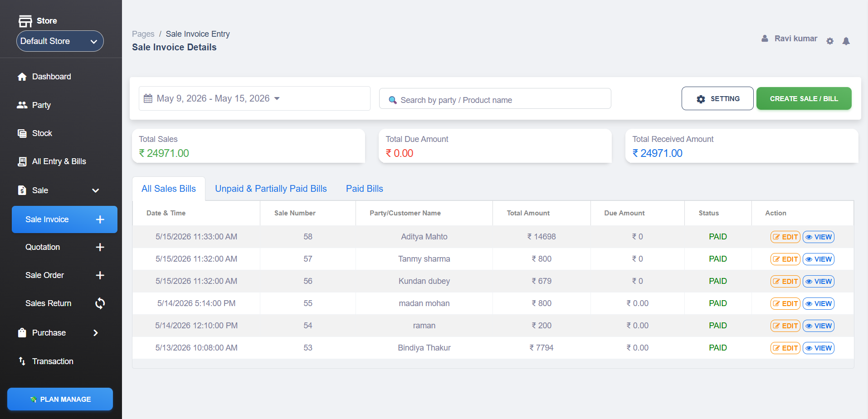
Task: View sale number 58 for Aditya Mahto
Action: [819, 237]
